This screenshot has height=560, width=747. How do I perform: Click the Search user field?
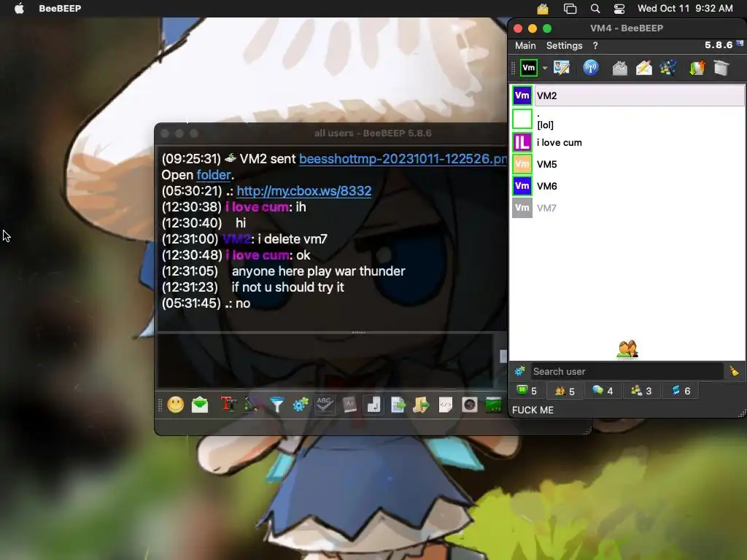pyautogui.click(x=627, y=371)
